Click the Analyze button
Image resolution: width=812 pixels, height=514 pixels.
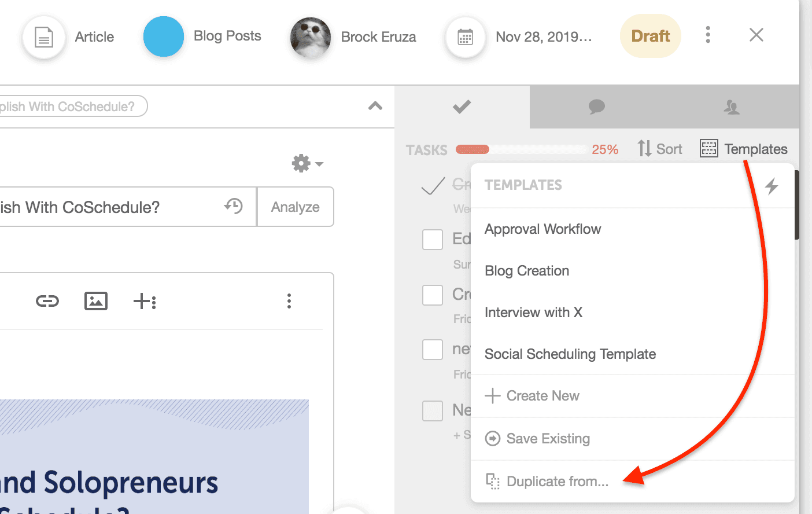pos(295,206)
